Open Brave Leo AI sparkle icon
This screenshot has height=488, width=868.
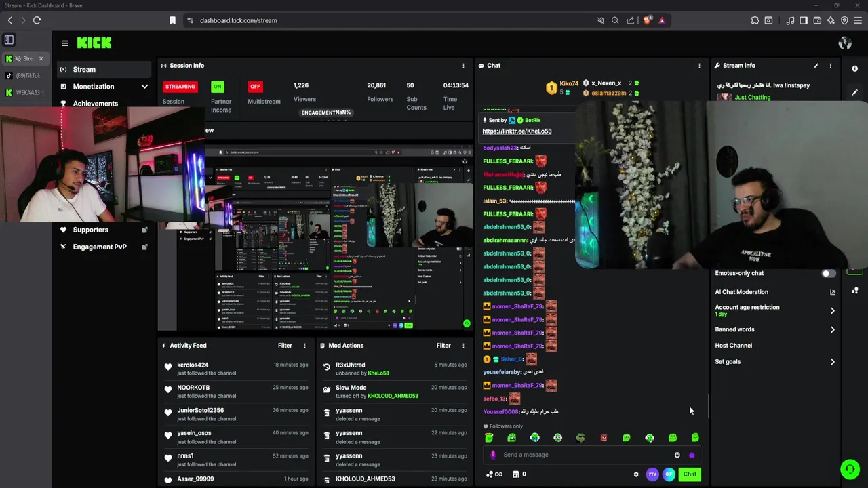coord(831,20)
